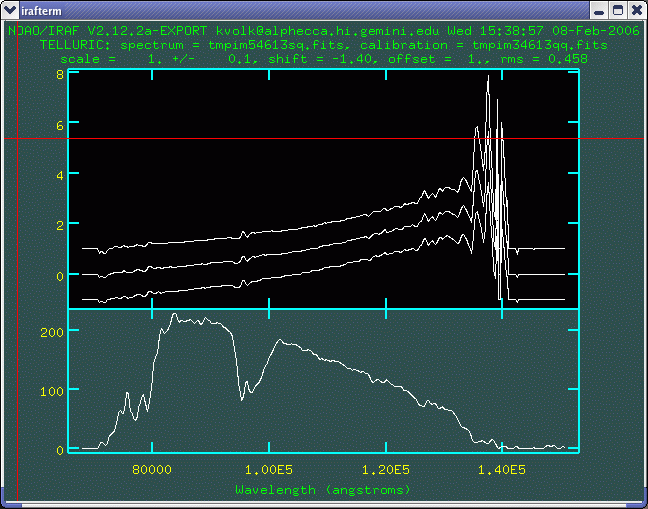Click the x-axis label 1.00E5
The image size is (648, 509).
tap(269, 470)
